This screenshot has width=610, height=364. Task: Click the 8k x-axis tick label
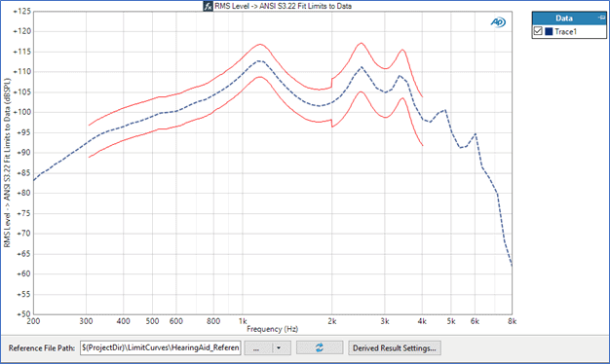tap(512, 321)
